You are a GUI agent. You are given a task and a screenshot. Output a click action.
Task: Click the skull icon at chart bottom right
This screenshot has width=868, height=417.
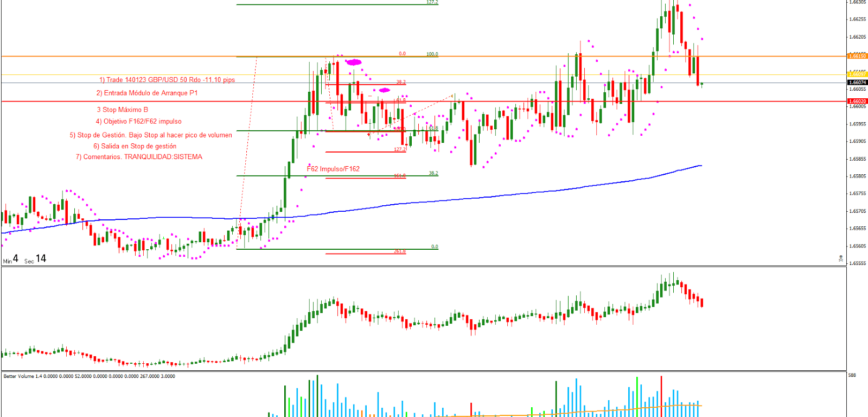[841, 258]
